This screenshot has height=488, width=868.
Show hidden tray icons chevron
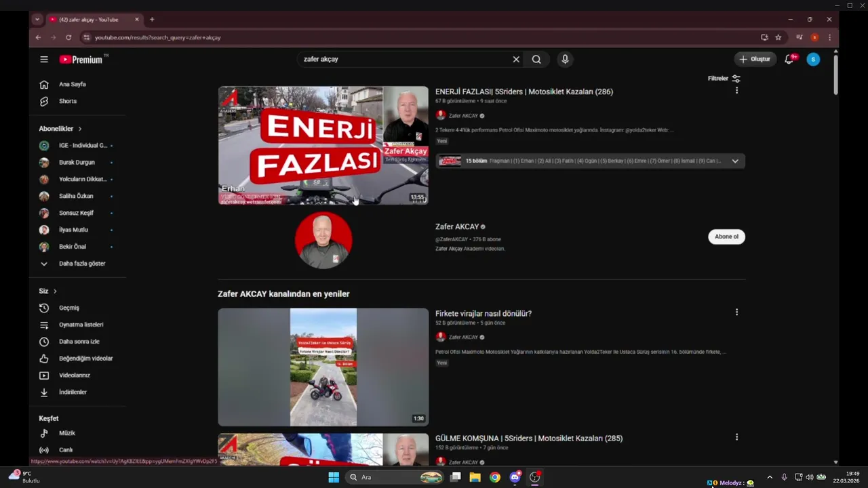(x=770, y=477)
